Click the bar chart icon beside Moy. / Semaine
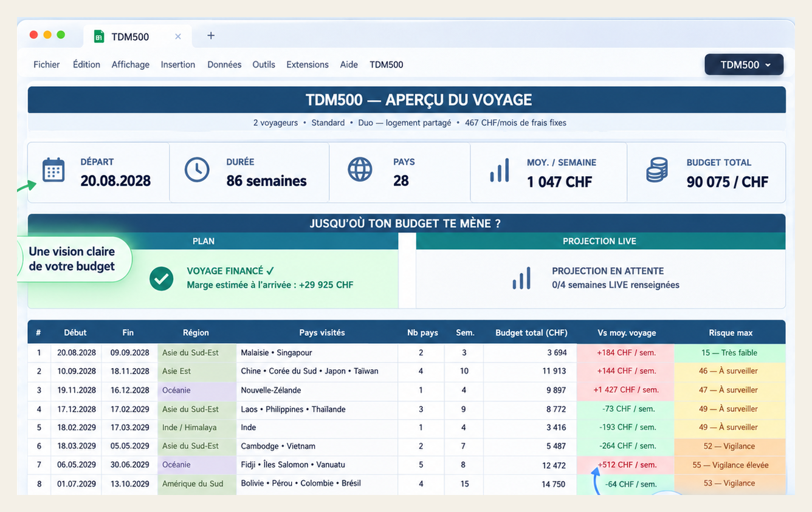The width and height of the screenshot is (812, 512). 500,170
